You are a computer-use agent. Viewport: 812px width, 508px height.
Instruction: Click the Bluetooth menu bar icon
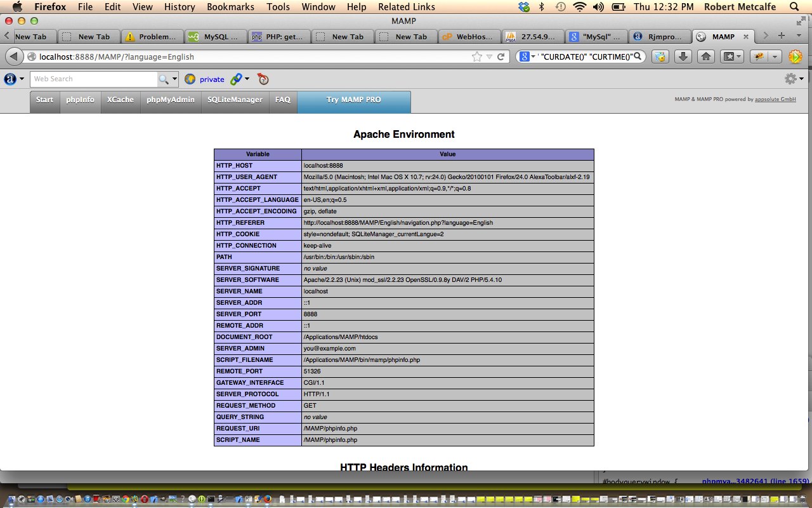click(x=542, y=7)
